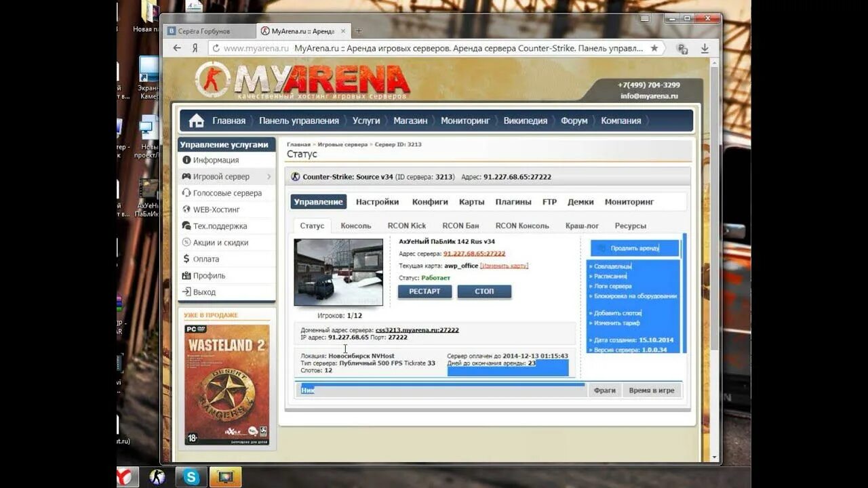Click Counter-Strike icon in server header

295,177
